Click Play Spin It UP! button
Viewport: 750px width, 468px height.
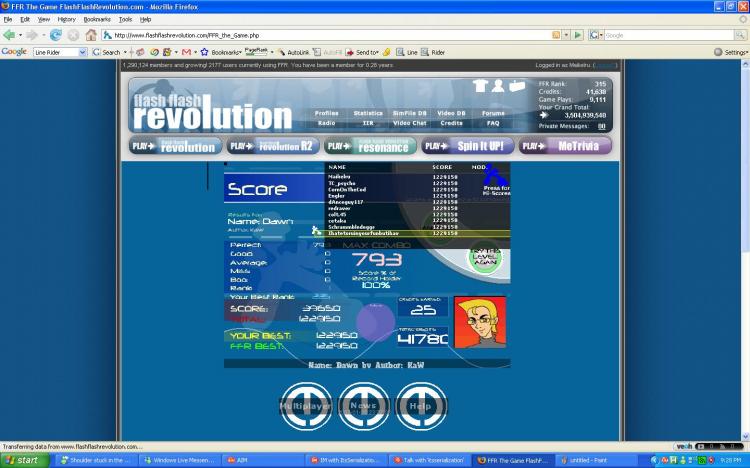point(468,146)
